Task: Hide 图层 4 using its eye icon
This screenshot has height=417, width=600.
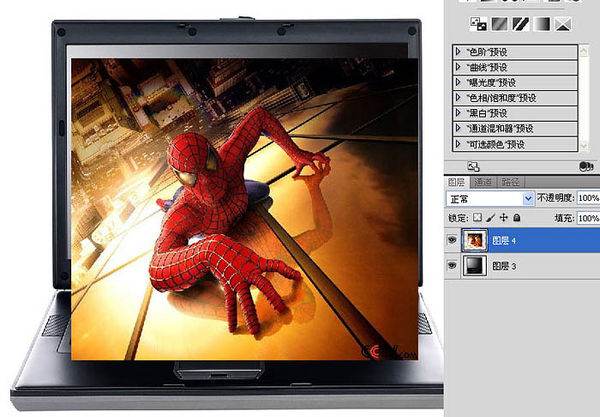Action: click(x=452, y=240)
